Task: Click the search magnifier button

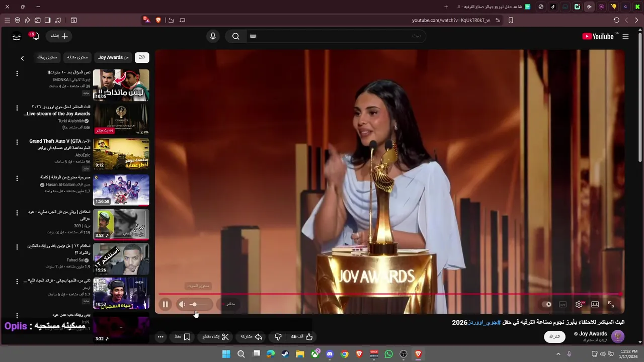Action: tap(235, 36)
